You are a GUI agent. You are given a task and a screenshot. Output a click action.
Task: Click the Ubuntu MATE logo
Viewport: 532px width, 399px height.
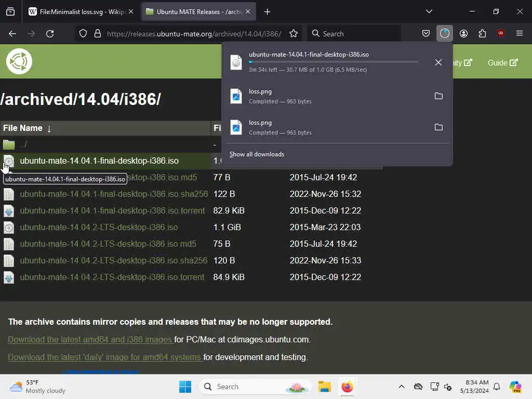[x=19, y=61]
